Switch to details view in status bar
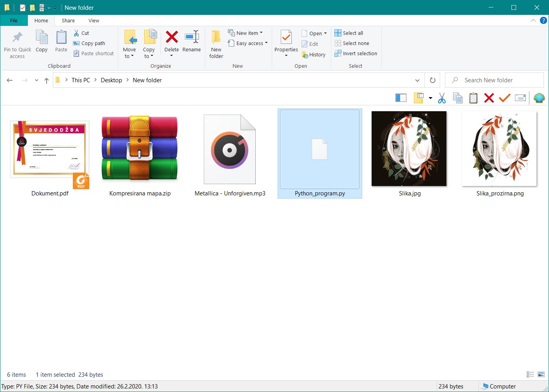This screenshot has width=549, height=392. [530, 374]
